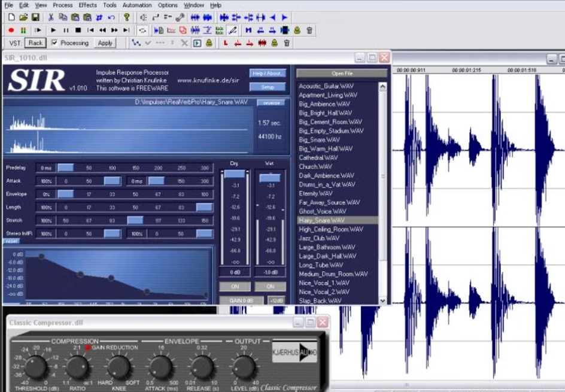Toggle the Dry signal ON button
Viewport: 565px width, 392px height.
[x=235, y=287]
